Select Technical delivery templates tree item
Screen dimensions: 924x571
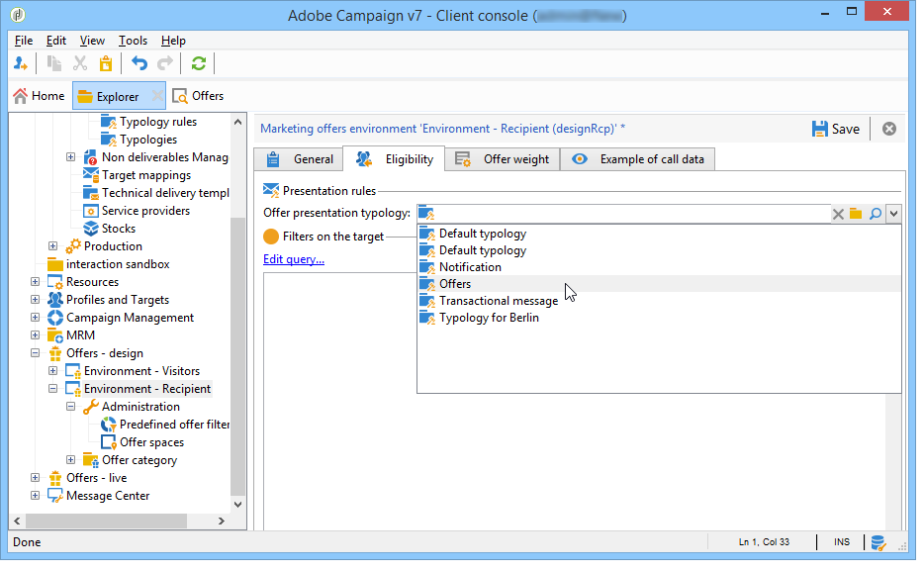(165, 193)
